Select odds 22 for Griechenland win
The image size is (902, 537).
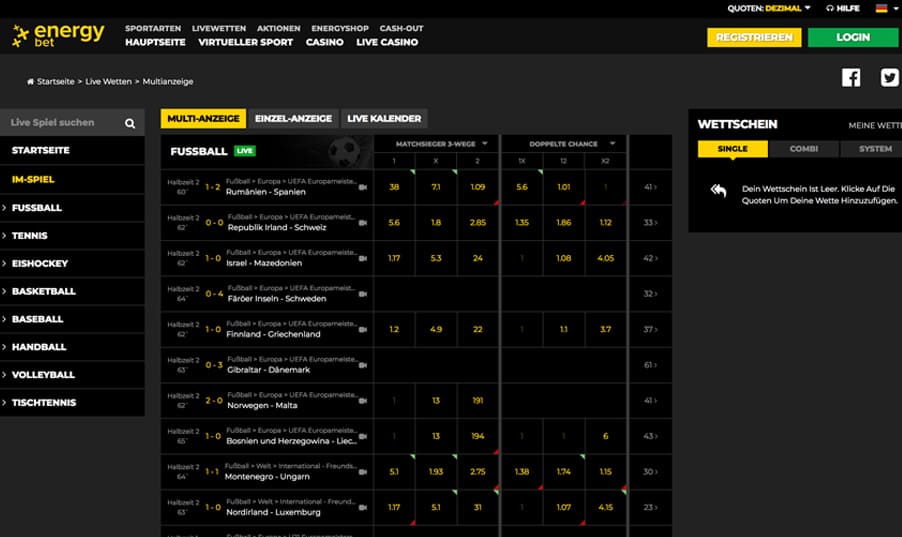[477, 330]
